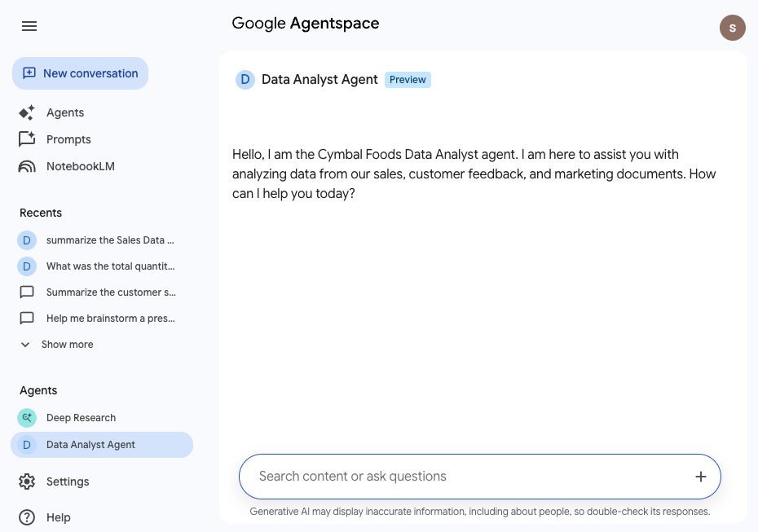Click D avatar beside 'What was the total'

point(27,266)
